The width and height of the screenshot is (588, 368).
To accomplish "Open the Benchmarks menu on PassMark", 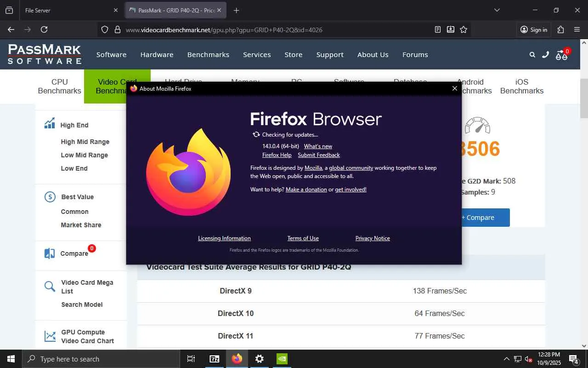I will tap(208, 54).
